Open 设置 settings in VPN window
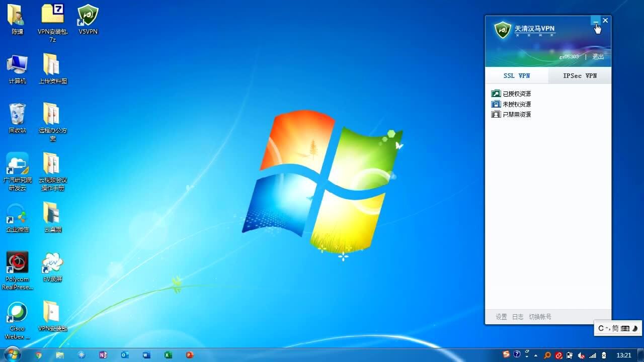 point(501,317)
